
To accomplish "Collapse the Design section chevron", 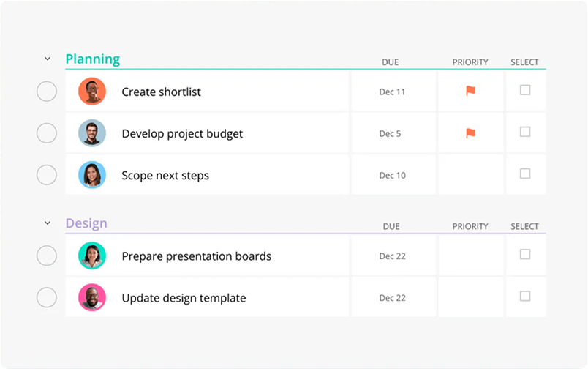I will (x=48, y=223).
